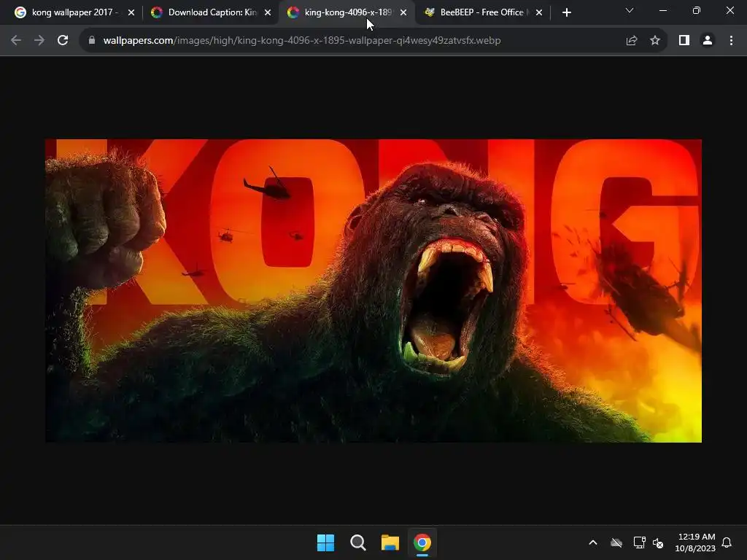The height and width of the screenshot is (560, 747).
Task: Reload the current wallpaper page
Action: point(63,41)
